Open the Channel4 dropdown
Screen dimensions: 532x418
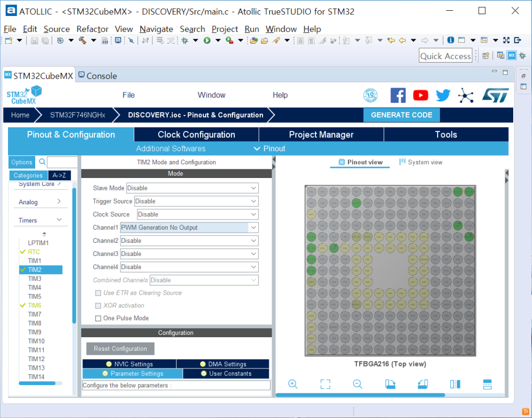(x=189, y=267)
